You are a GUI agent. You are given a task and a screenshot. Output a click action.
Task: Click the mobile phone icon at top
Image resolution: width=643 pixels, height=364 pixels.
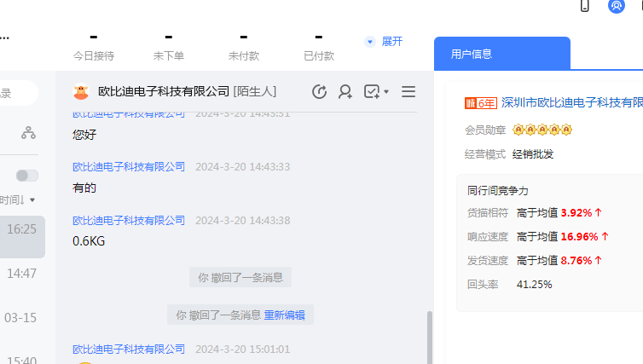[x=585, y=6]
